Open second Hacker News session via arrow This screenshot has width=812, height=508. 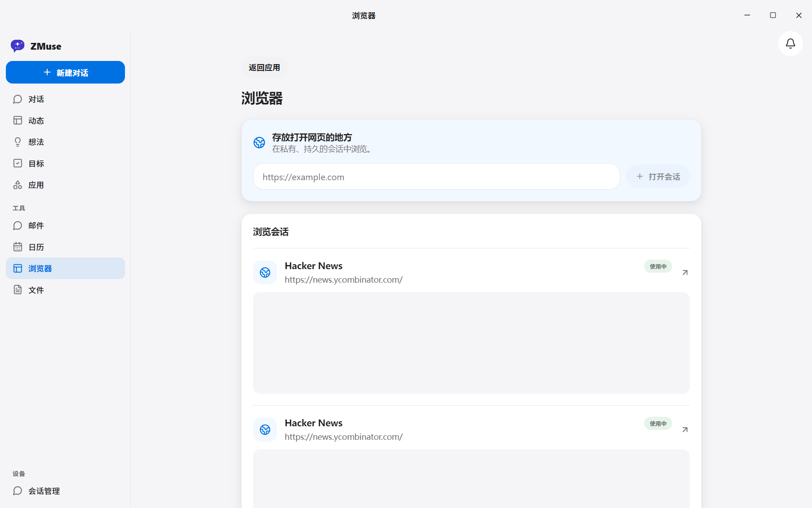(x=685, y=429)
